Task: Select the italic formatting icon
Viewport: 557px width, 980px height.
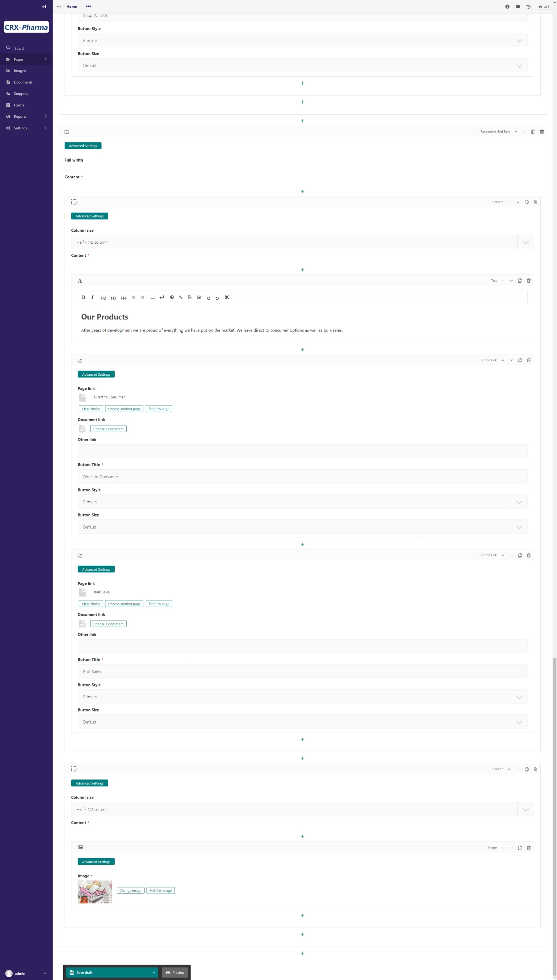Action: (92, 298)
